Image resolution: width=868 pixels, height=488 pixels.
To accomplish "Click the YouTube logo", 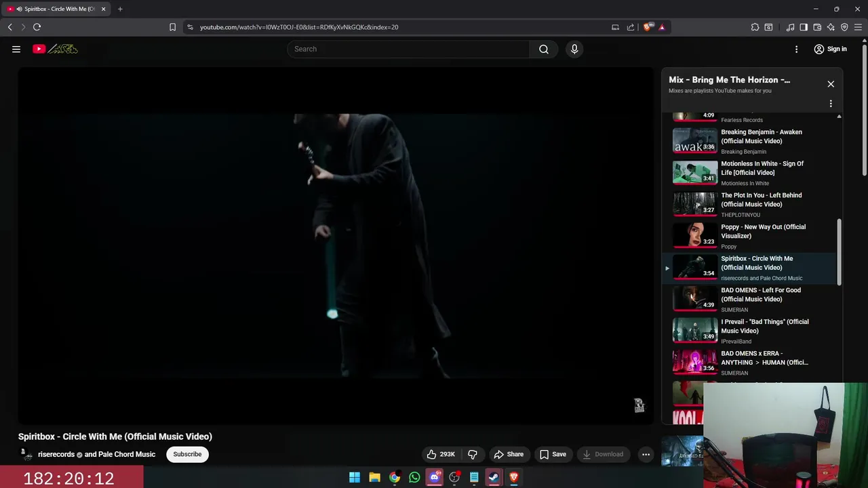I will 55,49.
